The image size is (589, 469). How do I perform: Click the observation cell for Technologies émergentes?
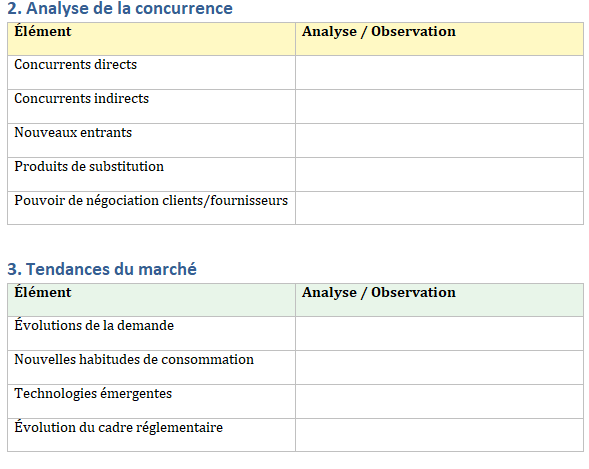(x=439, y=401)
